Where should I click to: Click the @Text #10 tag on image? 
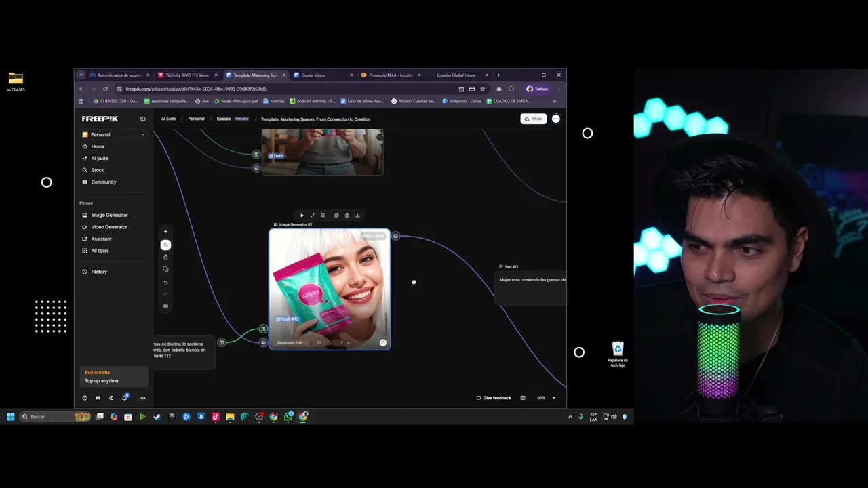(x=287, y=319)
